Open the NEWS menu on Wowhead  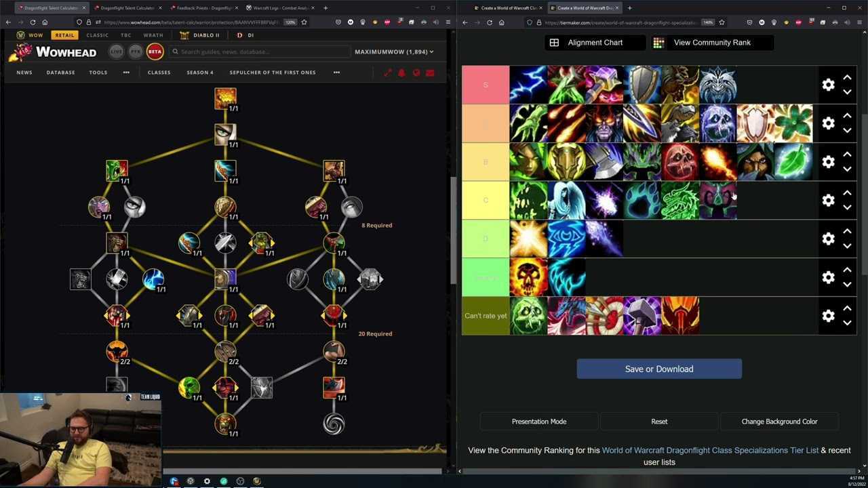(24, 73)
